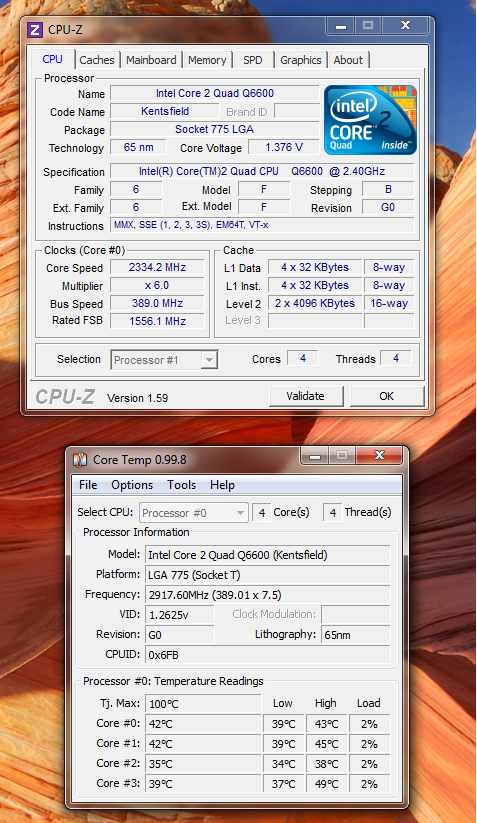
Task: Open the Help menu in Core Temp
Action: point(222,485)
